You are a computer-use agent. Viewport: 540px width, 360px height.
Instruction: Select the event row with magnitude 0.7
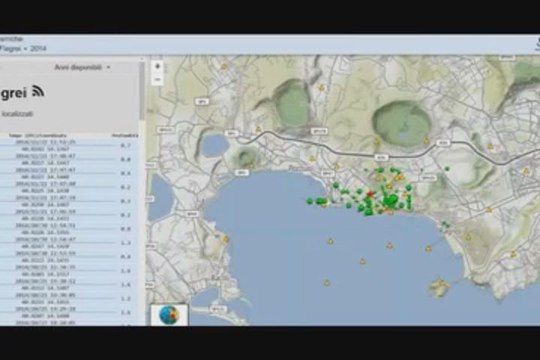click(69, 145)
